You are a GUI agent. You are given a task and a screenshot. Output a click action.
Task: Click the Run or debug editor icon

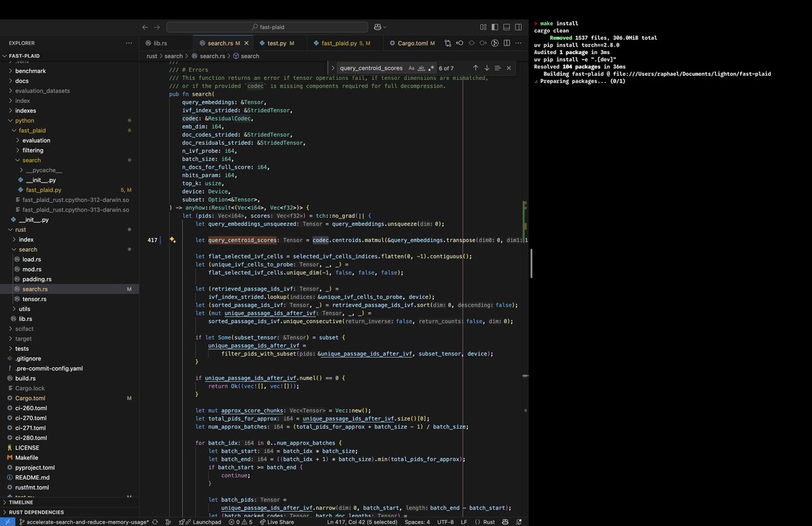495,43
